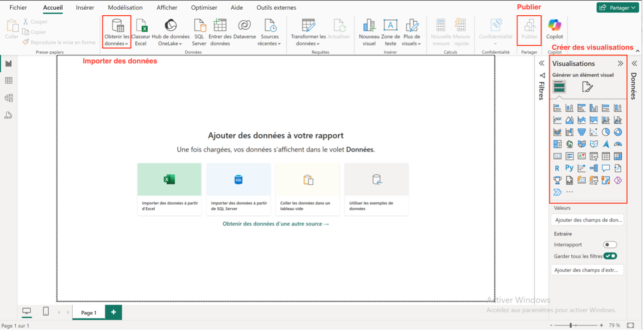Click the Obtenir les données database icon
This screenshot has height=331, width=644.
click(x=118, y=25)
